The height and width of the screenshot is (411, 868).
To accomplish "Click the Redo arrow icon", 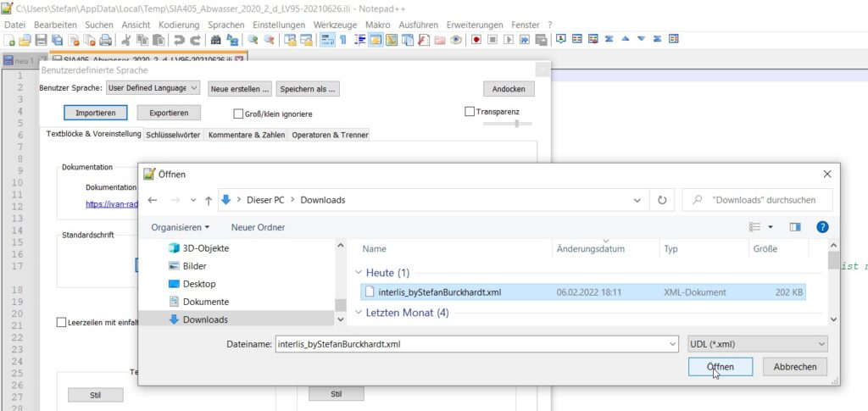I will [196, 39].
